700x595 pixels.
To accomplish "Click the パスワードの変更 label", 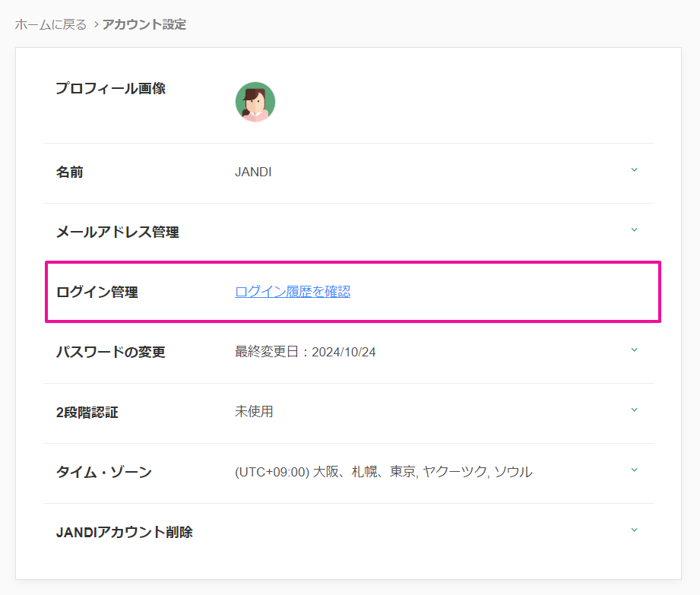I will pyautogui.click(x=111, y=353).
